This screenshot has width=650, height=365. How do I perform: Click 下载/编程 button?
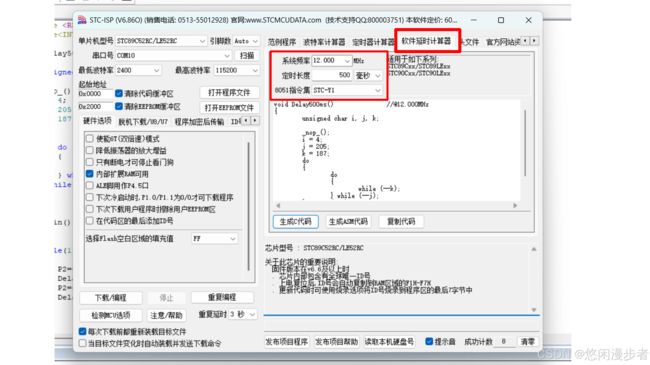111,297
